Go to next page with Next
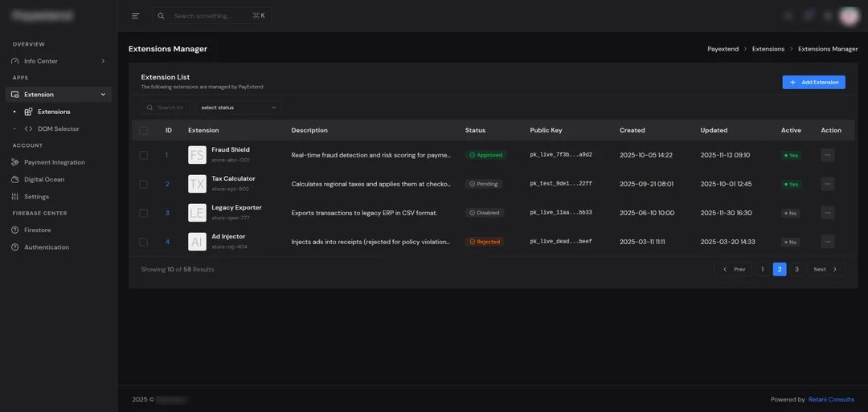 tap(826, 269)
